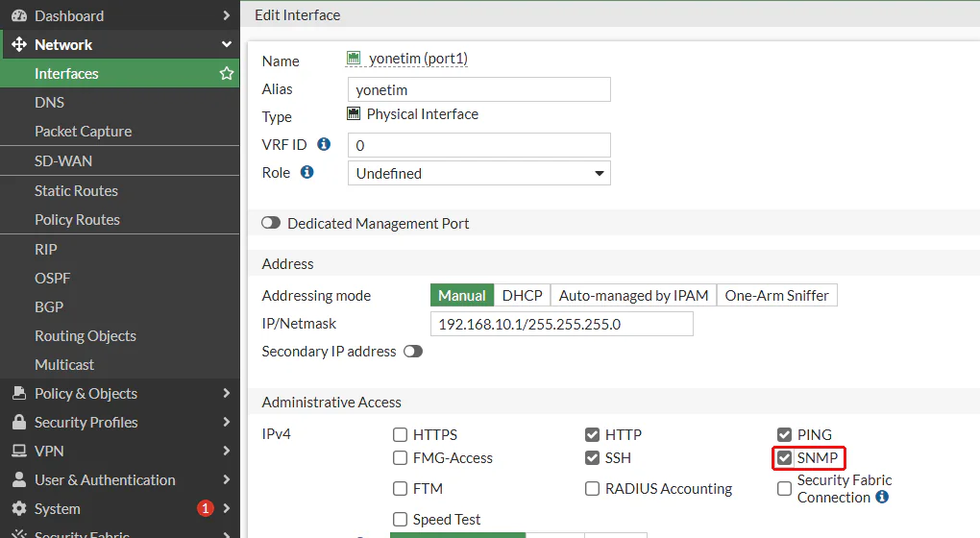Image resolution: width=980 pixels, height=538 pixels.
Task: Enable RADIUS Accounting checkbox
Action: click(592, 488)
